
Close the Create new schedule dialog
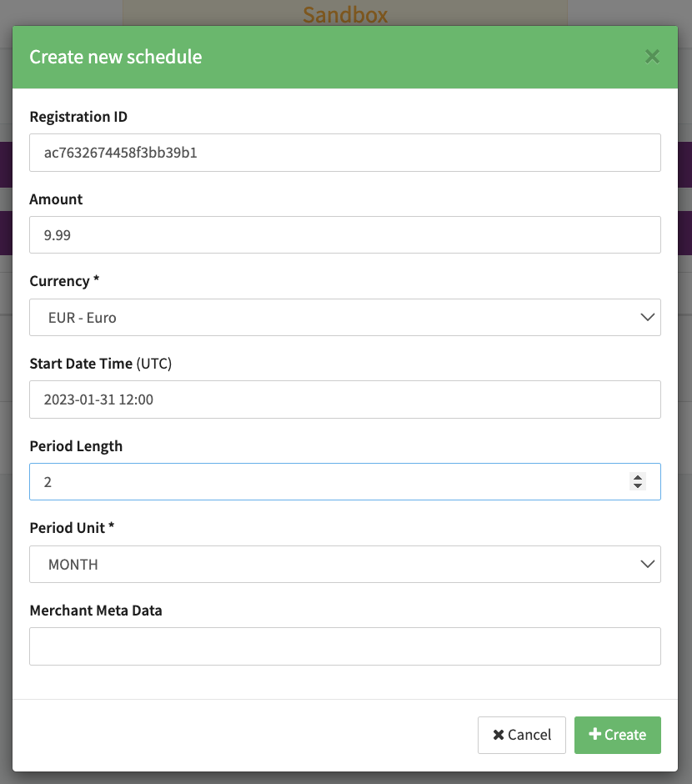pyautogui.click(x=652, y=57)
